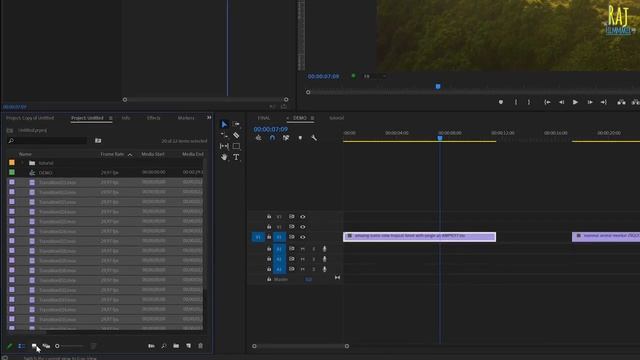The image size is (640, 360).
Task: Click the nest sequences insert icon in timeline
Action: 258,138
